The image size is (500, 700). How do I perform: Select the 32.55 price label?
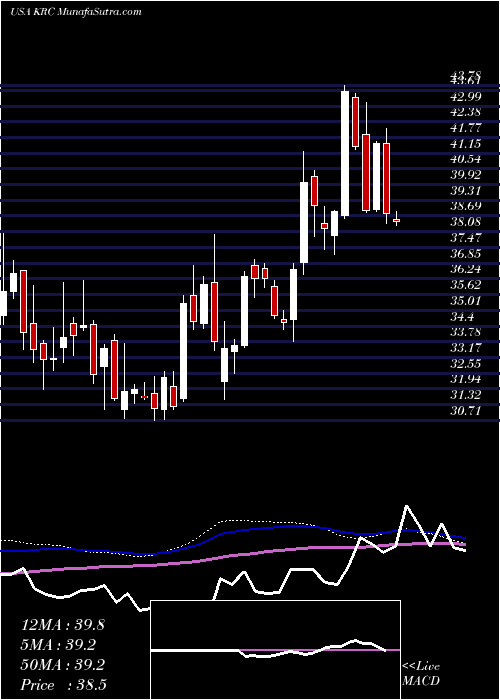[x=466, y=363]
